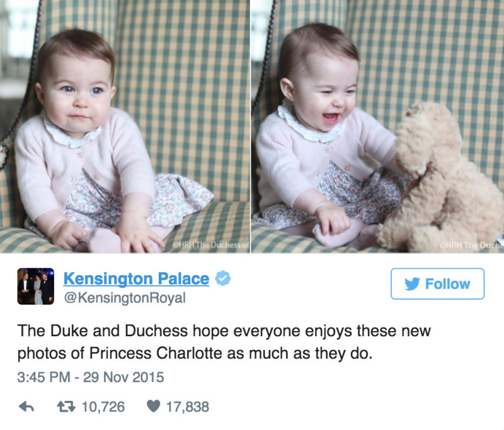Click the tweet text about Princess Charlotte
The width and height of the screenshot is (504, 430).
224,342
